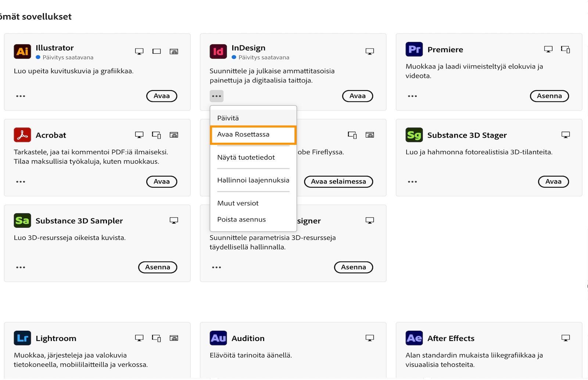Viewport: 588px width, 380px height.
Task: Click text "Luo upeita kuvituskuvia ja grafiikkaa."
Action: click(73, 71)
